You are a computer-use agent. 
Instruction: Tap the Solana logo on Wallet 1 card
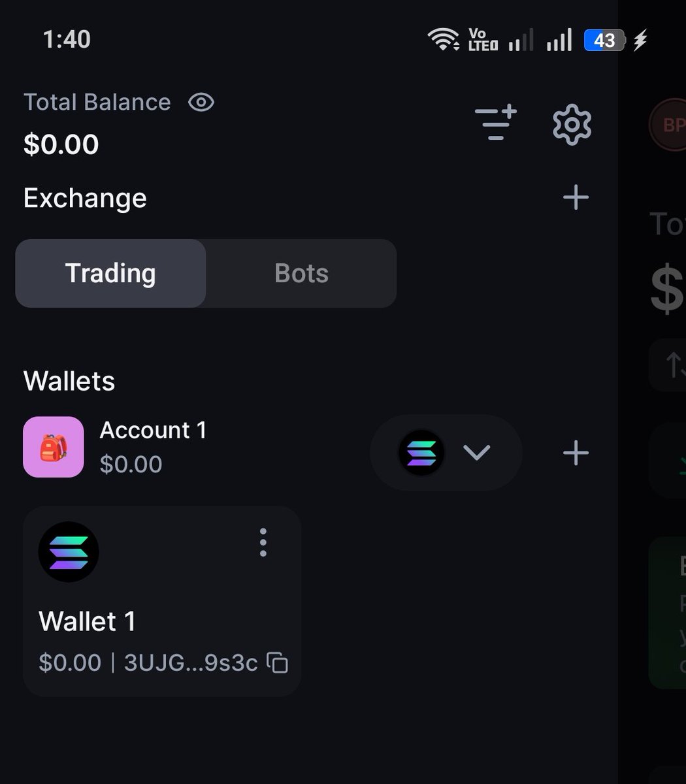coord(69,552)
